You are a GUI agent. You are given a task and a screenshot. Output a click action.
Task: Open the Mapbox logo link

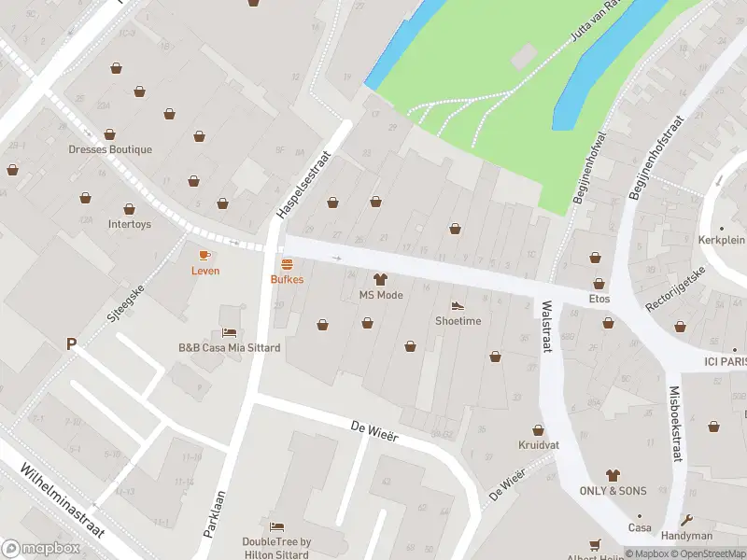(x=40, y=548)
